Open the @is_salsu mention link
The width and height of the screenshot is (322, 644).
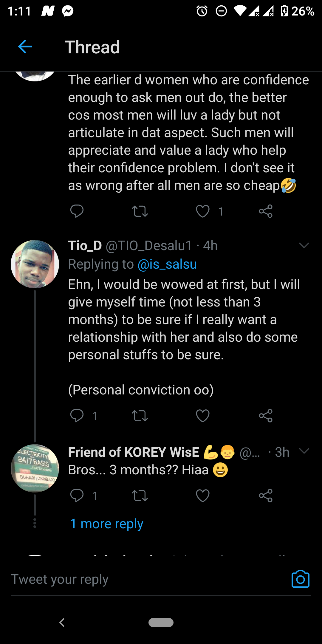(x=167, y=264)
